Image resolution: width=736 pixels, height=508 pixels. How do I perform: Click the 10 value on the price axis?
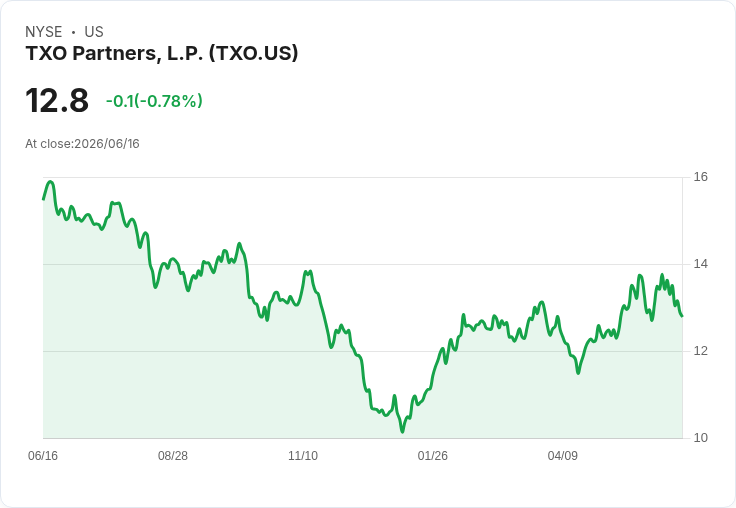tap(700, 438)
